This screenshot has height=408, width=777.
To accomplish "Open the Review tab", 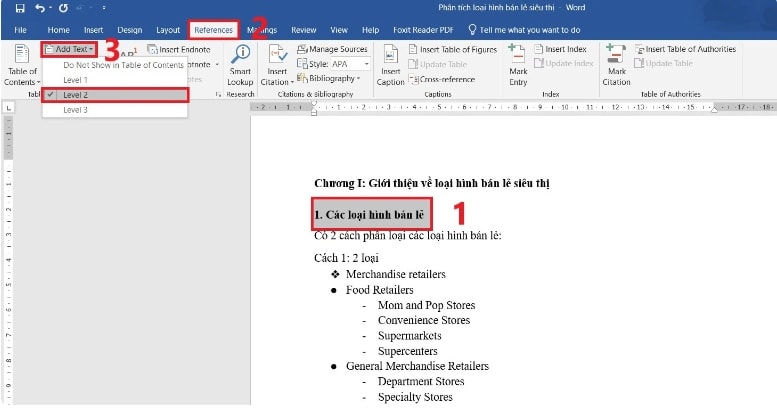I will pos(304,30).
